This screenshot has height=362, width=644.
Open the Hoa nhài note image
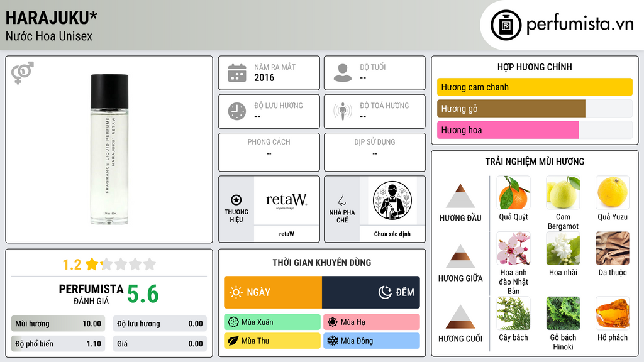563,248
